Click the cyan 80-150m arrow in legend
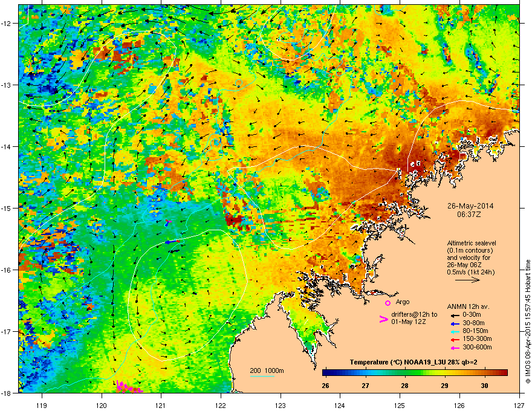 click(455, 332)
